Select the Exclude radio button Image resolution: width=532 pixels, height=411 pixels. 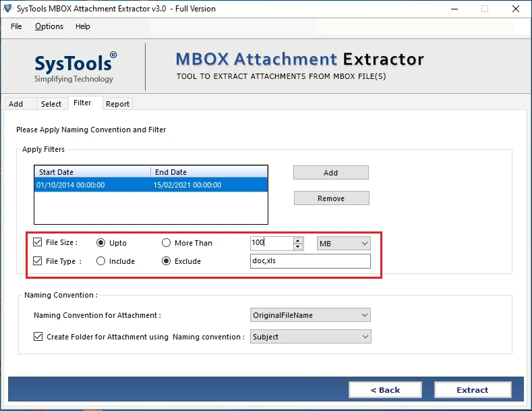(x=166, y=261)
